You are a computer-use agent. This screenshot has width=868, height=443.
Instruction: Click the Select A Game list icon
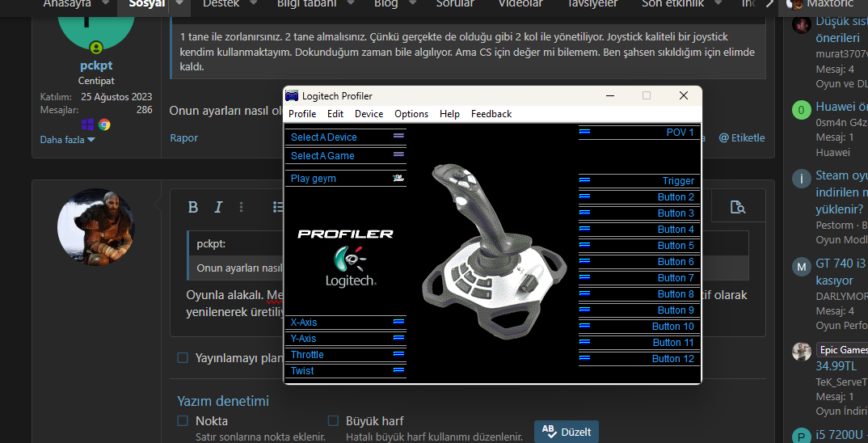(x=398, y=154)
